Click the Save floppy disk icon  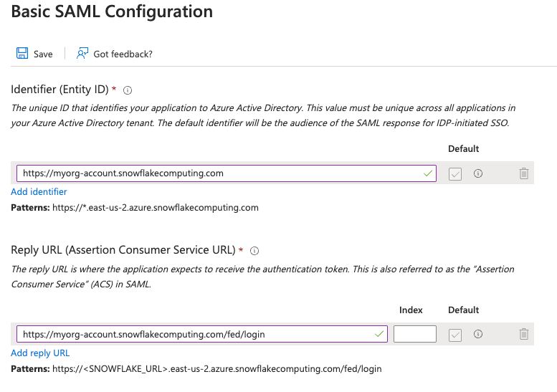(22, 53)
